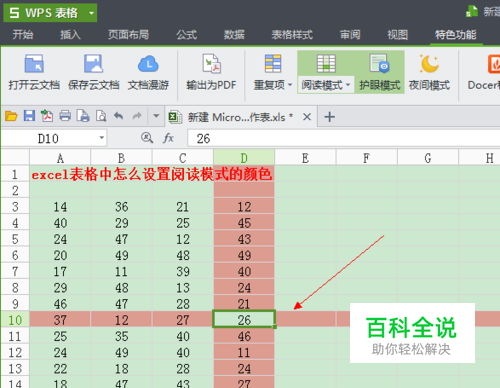Click cell B3 containing 36
Screen dimensions: 500x388
pyautogui.click(x=121, y=207)
